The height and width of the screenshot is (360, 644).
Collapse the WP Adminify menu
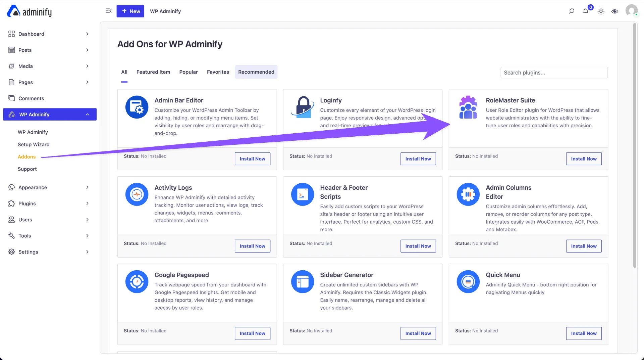coord(87,115)
